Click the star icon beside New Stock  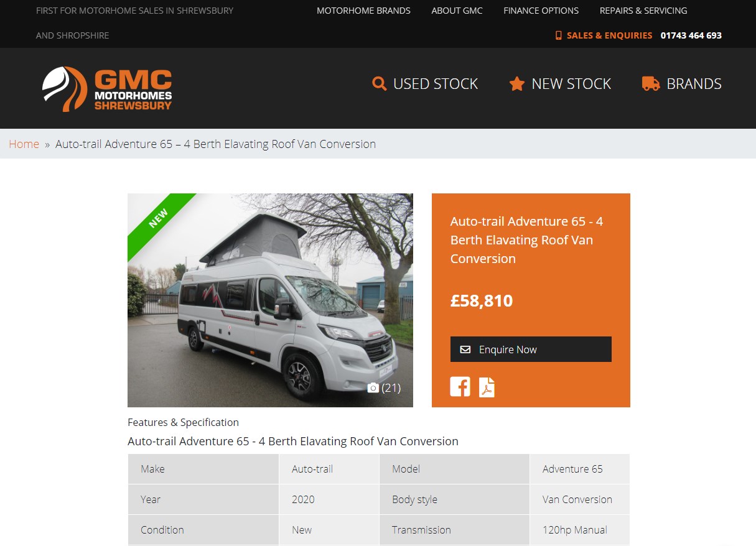(x=517, y=84)
